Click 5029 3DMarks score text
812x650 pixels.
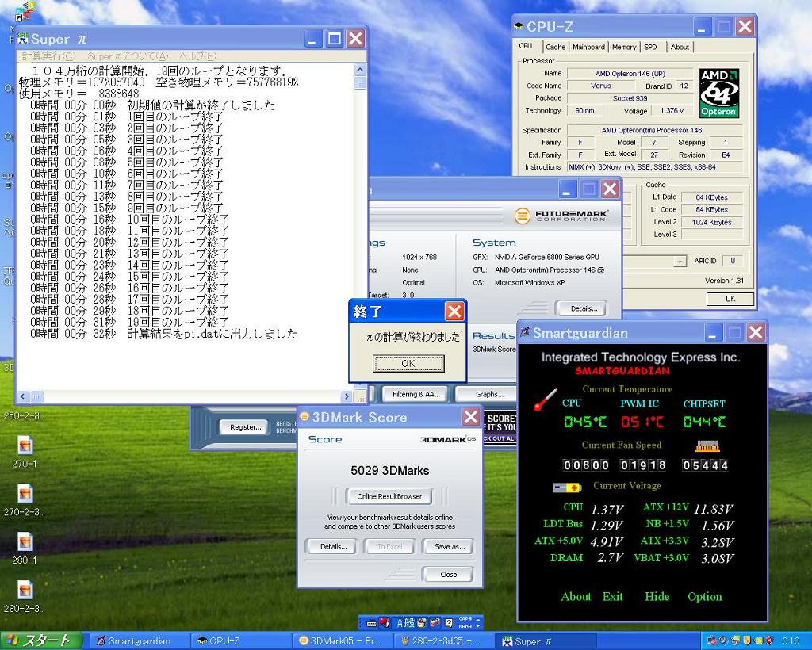coord(389,471)
